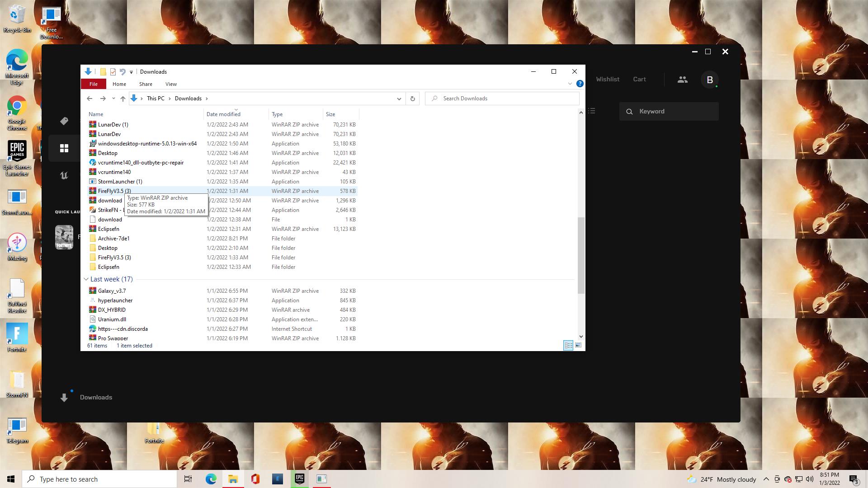868x488 pixels.
Task: Switch library to list view icon
Action: coord(592,111)
